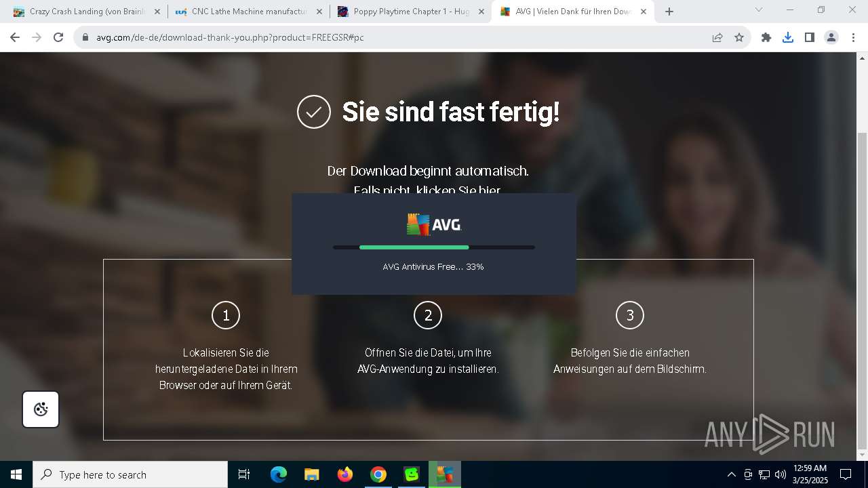Open volume tray icon
This screenshot has height=488, width=868.
pos(781,474)
